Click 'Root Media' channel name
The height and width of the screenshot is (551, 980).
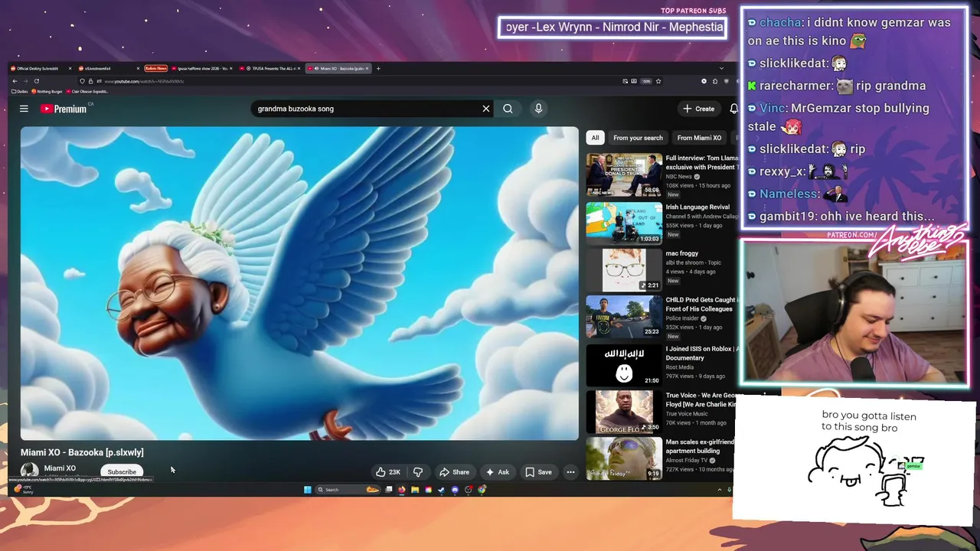click(x=679, y=367)
